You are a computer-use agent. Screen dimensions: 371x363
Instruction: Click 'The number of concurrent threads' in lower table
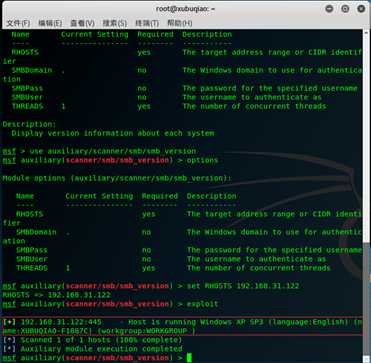coord(259,268)
